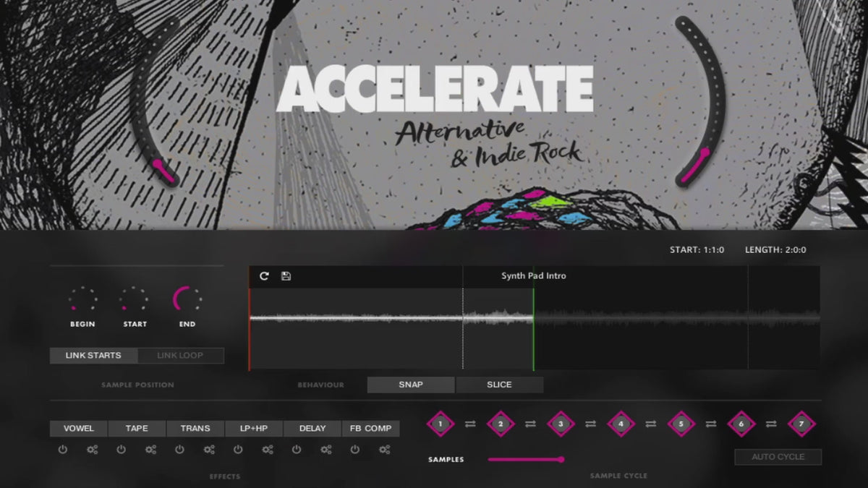Click the END knob

pos(187,299)
